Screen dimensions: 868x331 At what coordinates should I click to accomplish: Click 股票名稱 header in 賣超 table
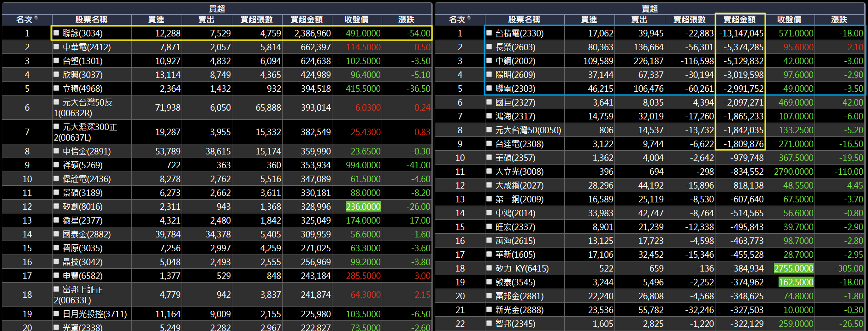click(x=524, y=19)
